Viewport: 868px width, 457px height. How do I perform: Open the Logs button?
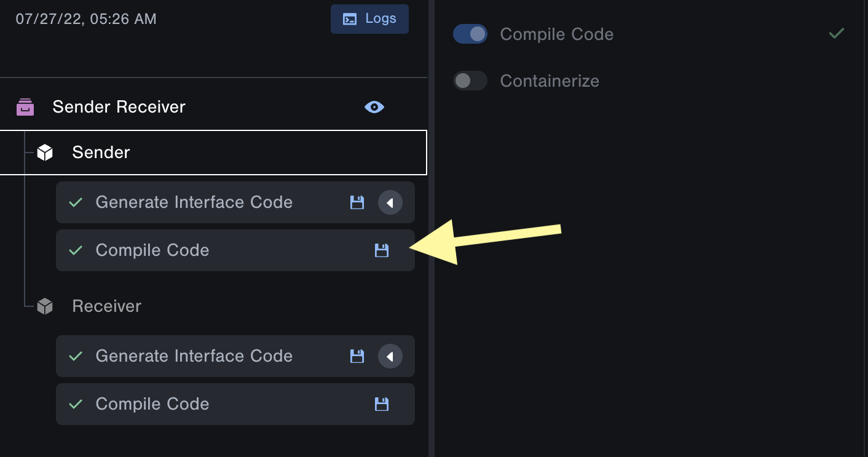(x=369, y=18)
